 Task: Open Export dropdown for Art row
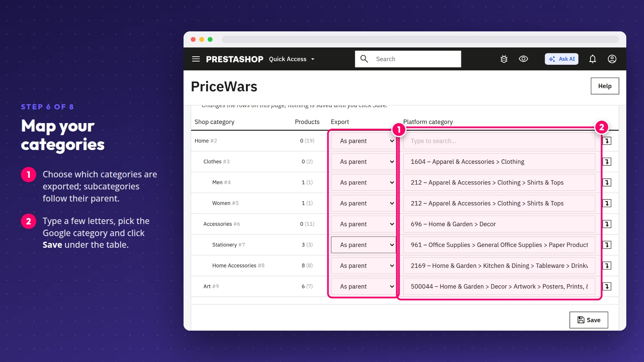[x=363, y=286]
